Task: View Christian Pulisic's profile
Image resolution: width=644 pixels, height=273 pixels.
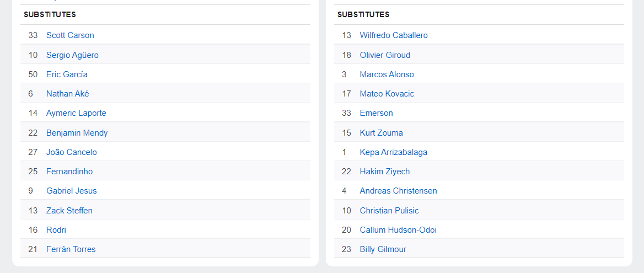Action: (389, 211)
